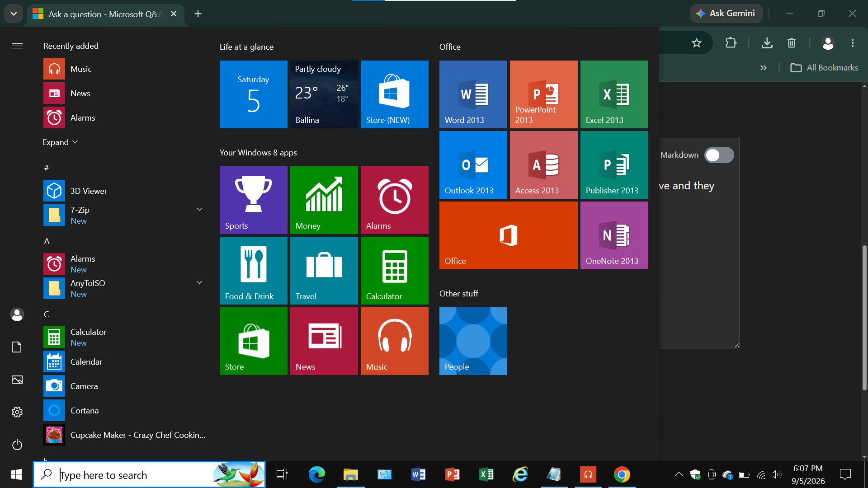Expand the 7-Zip folder chevron
The image size is (868, 488).
199,209
